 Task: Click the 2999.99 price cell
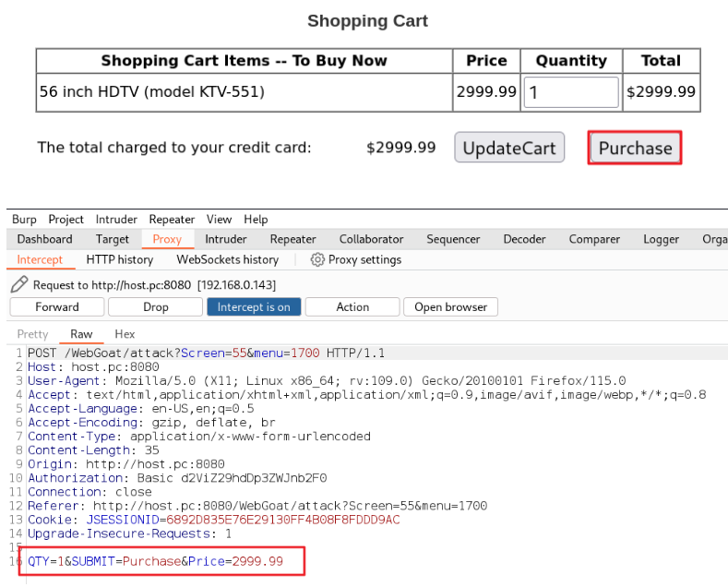[x=486, y=92]
